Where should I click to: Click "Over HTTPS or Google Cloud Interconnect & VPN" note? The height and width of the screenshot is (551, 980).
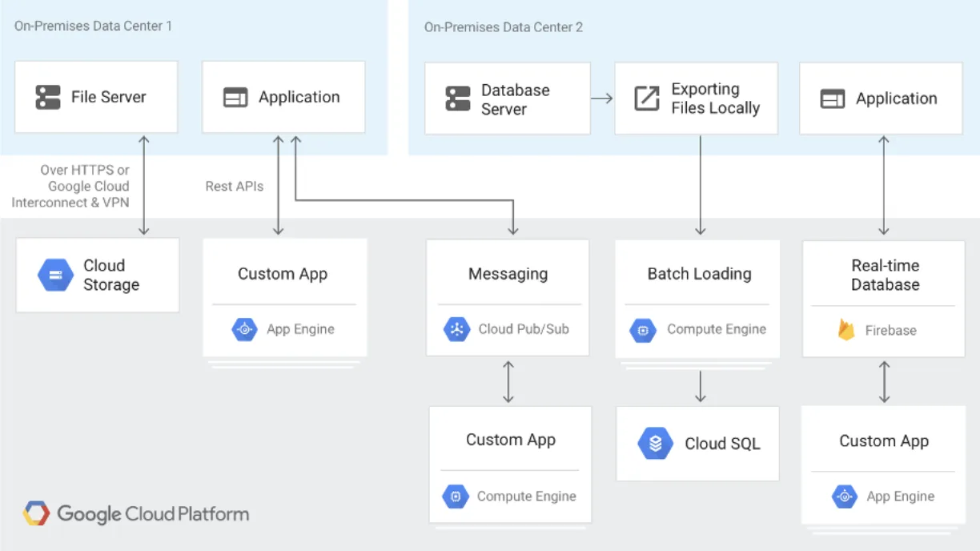coord(70,187)
